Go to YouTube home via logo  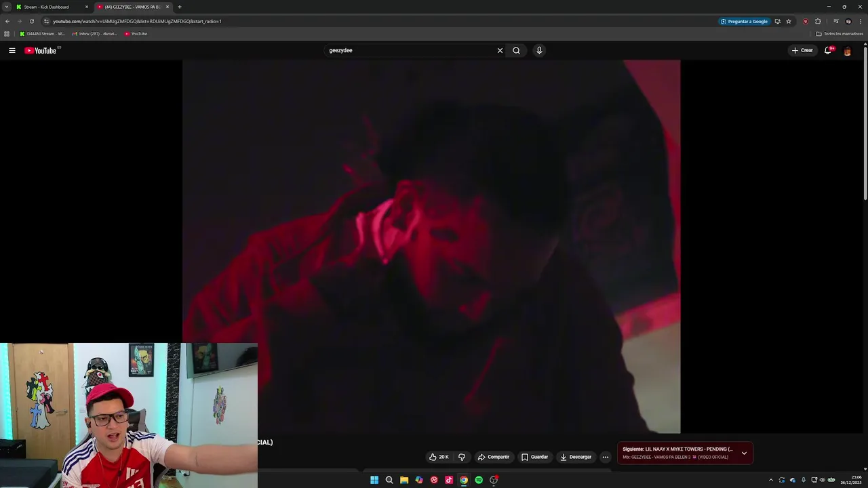(41, 50)
